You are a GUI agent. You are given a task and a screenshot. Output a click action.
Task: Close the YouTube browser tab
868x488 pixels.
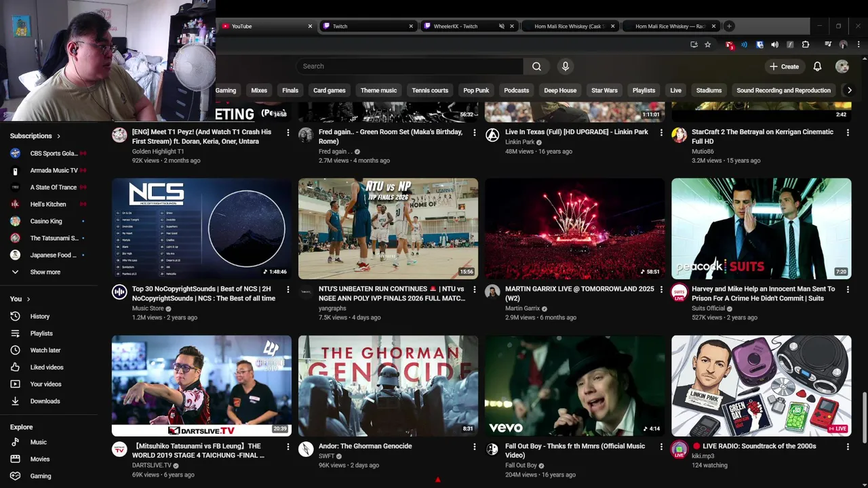[x=310, y=26]
